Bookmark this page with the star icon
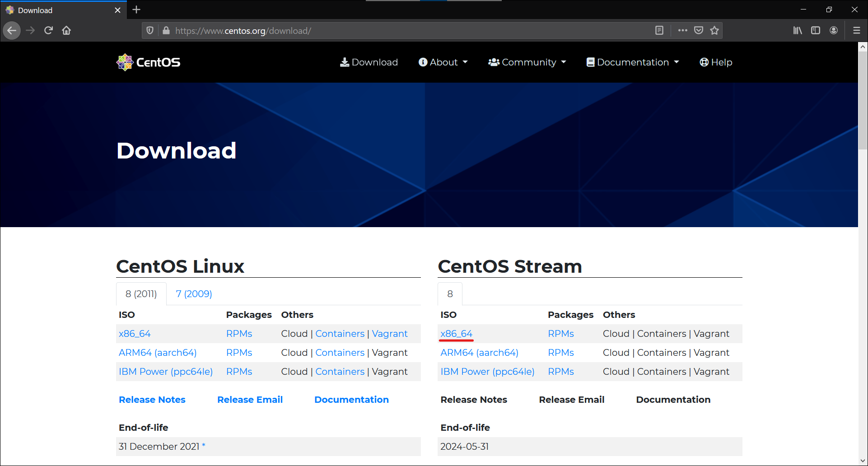Viewport: 868px width, 466px height. coord(714,31)
